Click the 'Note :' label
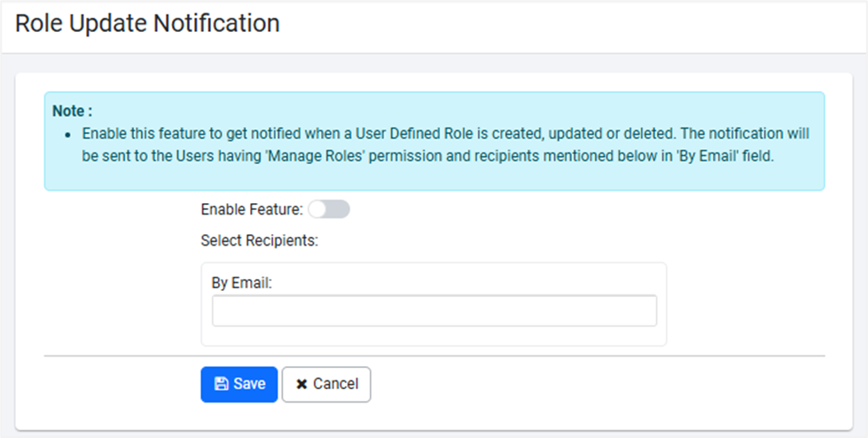This screenshot has width=868, height=438. tap(72, 112)
